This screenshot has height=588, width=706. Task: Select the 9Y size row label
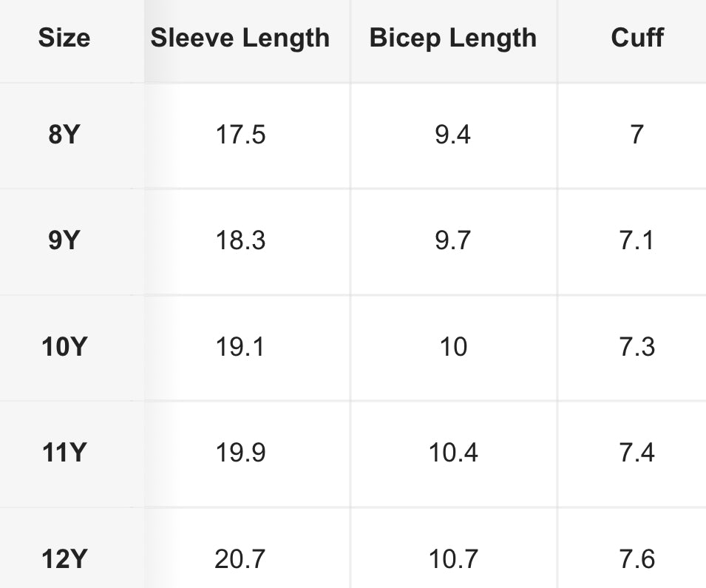(x=64, y=241)
